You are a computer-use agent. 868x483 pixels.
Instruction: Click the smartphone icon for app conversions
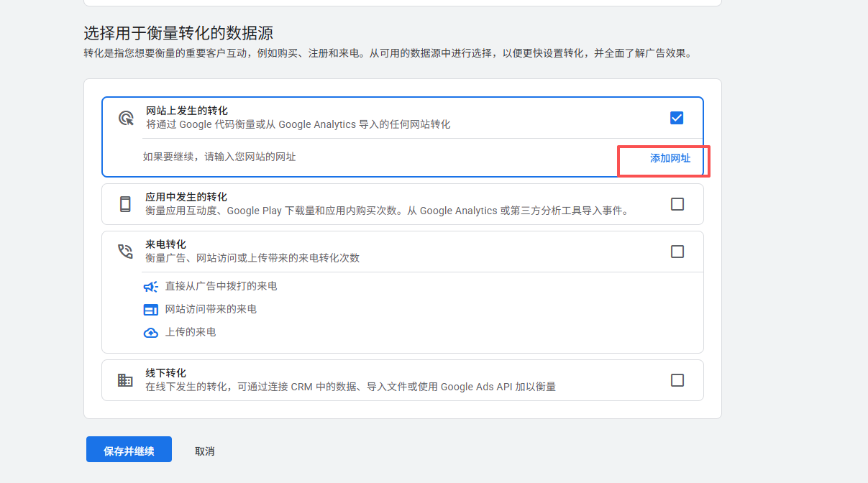pyautogui.click(x=125, y=204)
